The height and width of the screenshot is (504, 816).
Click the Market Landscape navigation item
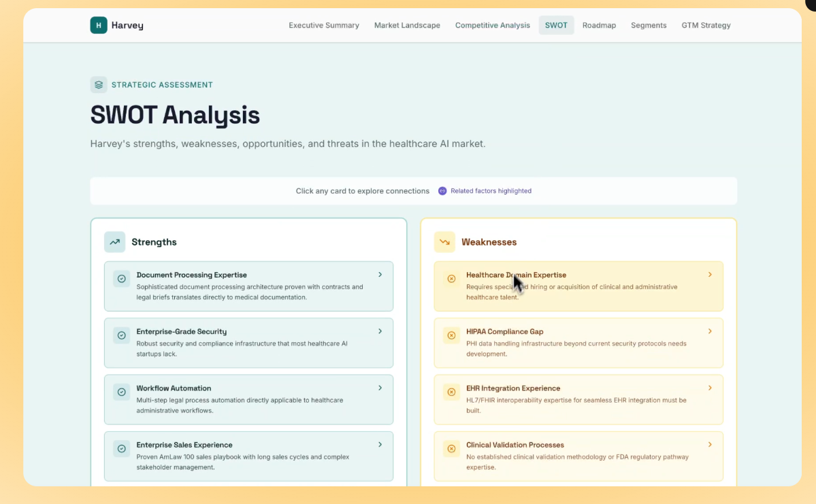click(407, 25)
